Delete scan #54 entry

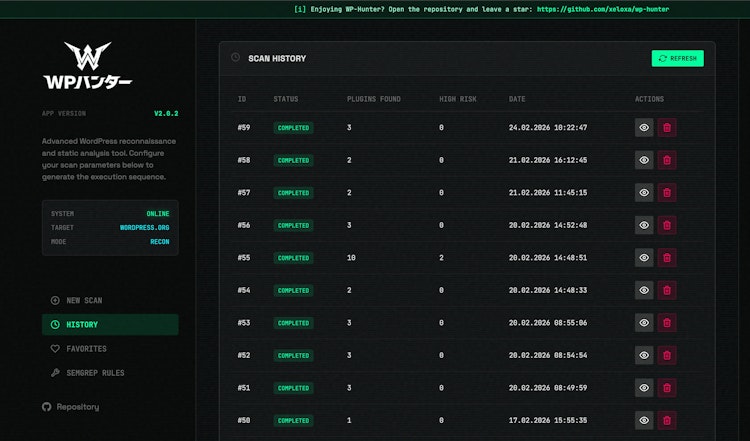[x=667, y=290]
